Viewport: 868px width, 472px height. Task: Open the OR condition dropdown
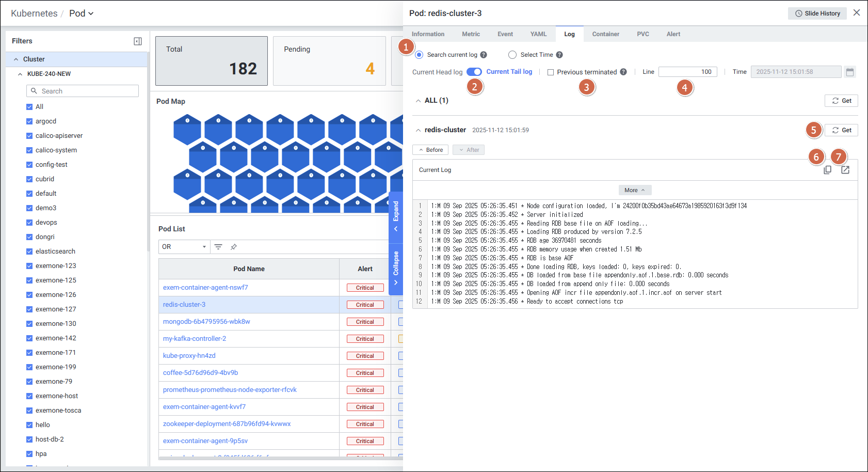coord(184,247)
